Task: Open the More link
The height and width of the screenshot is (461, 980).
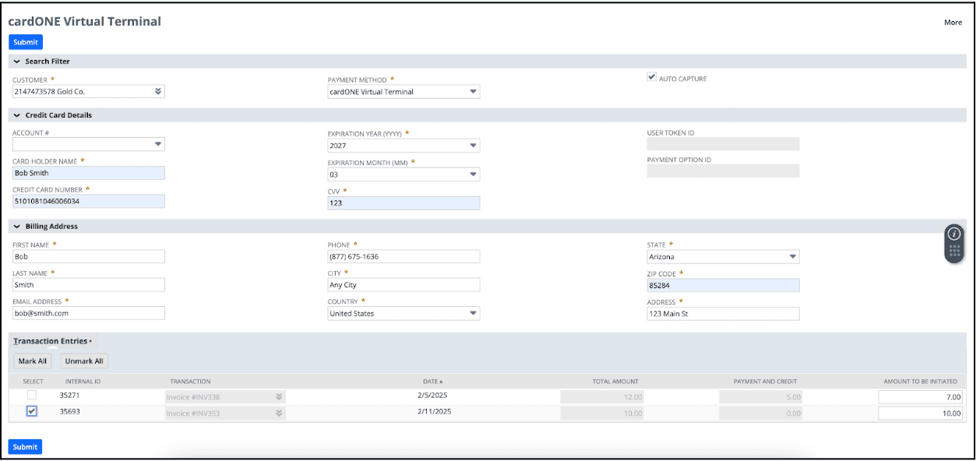Action: point(953,23)
